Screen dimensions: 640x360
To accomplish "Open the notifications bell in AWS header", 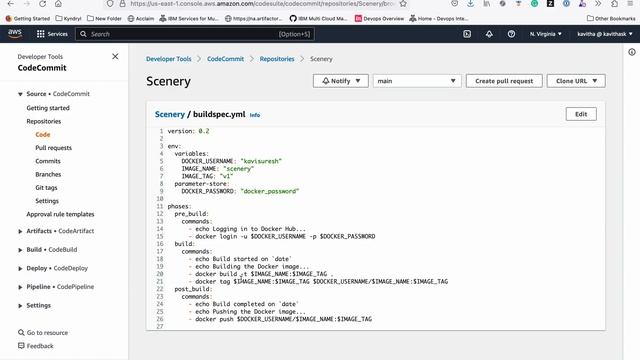I will pyautogui.click(x=489, y=34).
